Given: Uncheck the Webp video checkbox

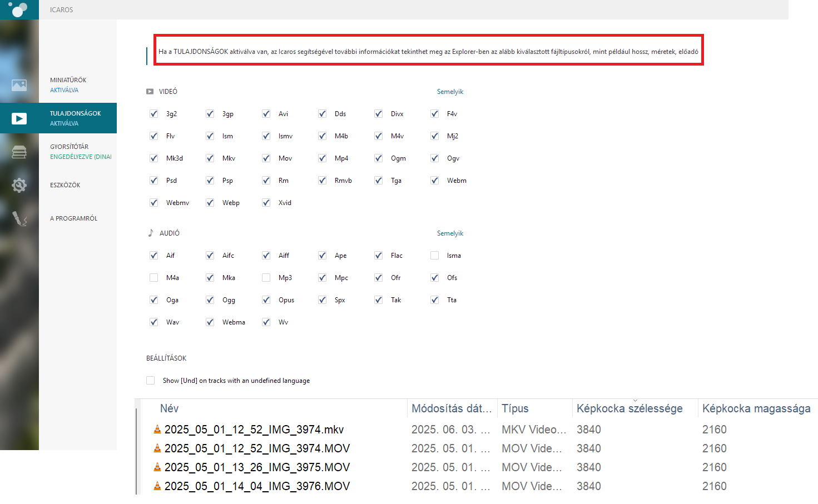Looking at the screenshot, I should point(210,203).
